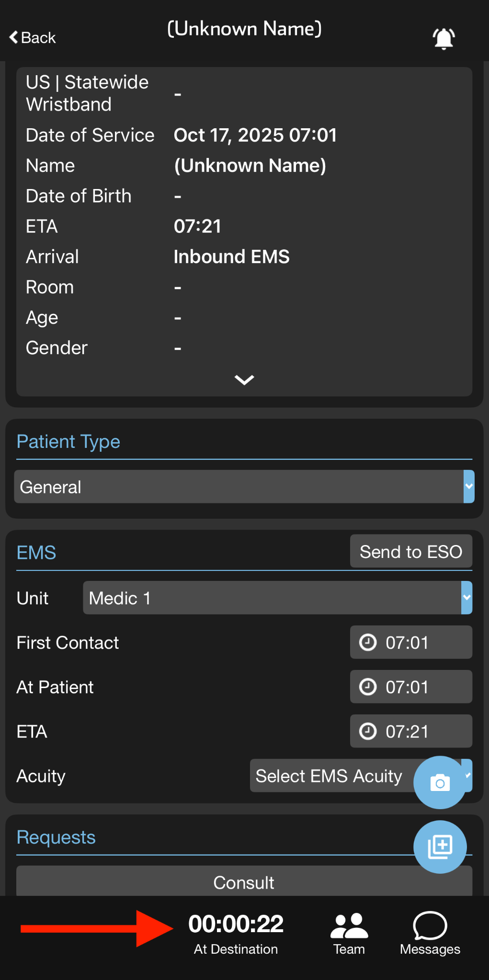
Task: Open the Select EMS Acuity dropdown
Action: click(330, 776)
